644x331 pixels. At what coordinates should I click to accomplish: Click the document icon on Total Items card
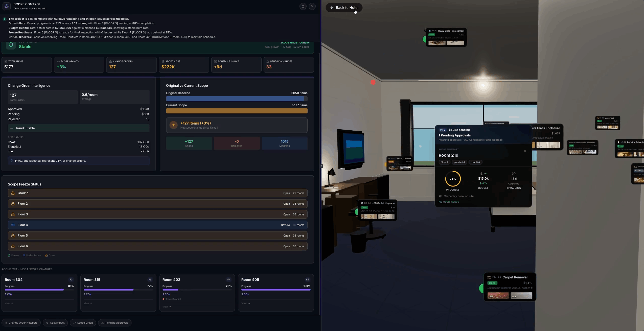pyautogui.click(x=6, y=61)
